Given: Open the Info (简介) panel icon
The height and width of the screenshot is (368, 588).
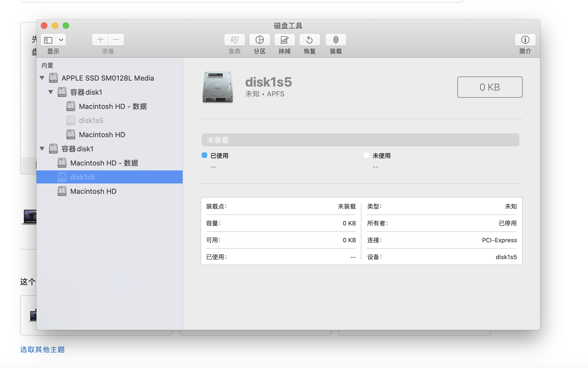Looking at the screenshot, I should [x=525, y=40].
